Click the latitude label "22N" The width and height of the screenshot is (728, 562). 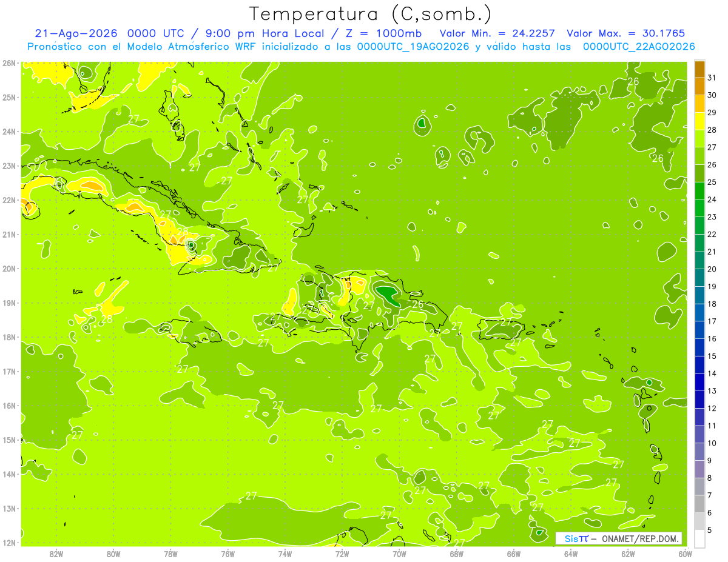point(8,200)
